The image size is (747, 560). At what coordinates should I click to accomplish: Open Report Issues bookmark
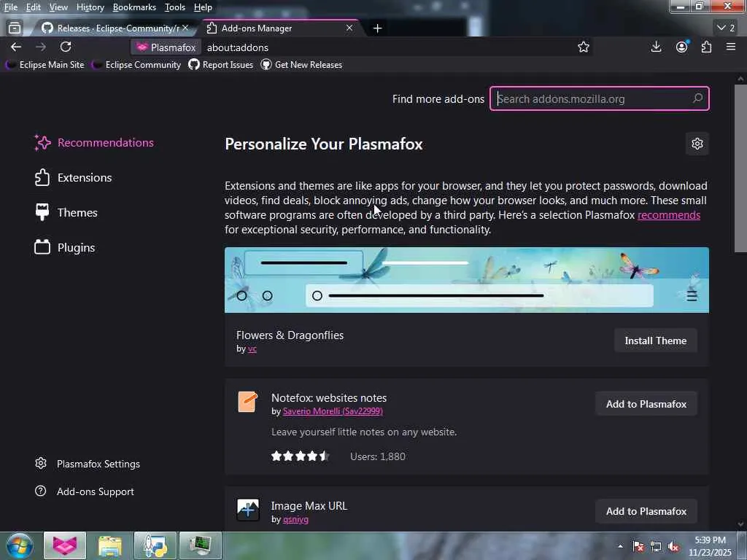[x=221, y=65]
